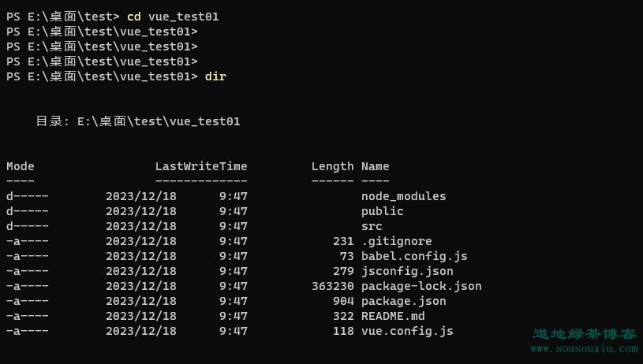Click the directory path after 目录:
Image resolution: width=643 pixels, height=364 pixels.
click(x=159, y=121)
